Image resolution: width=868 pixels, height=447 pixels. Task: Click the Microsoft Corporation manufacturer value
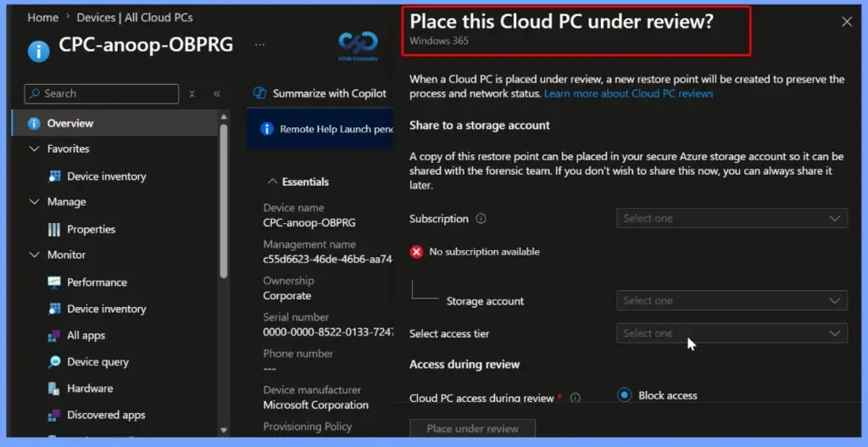[315, 405]
